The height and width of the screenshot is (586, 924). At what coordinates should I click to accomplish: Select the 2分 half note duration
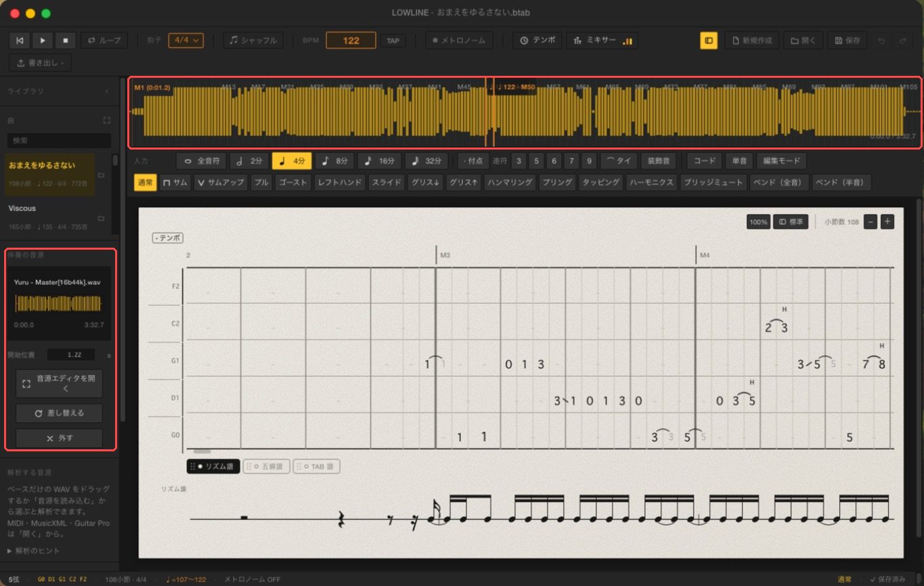pos(248,161)
